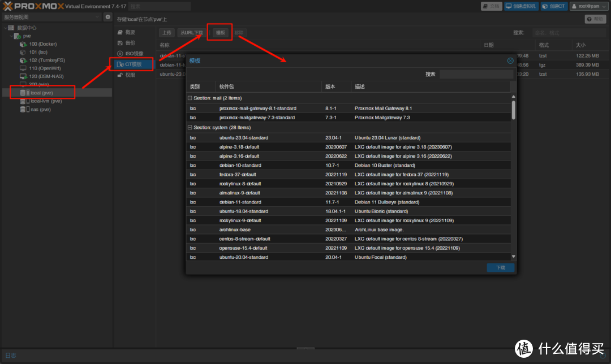Select the rockylinux-8-default template row
Viewport: 611px width, 364px height.
click(x=348, y=184)
